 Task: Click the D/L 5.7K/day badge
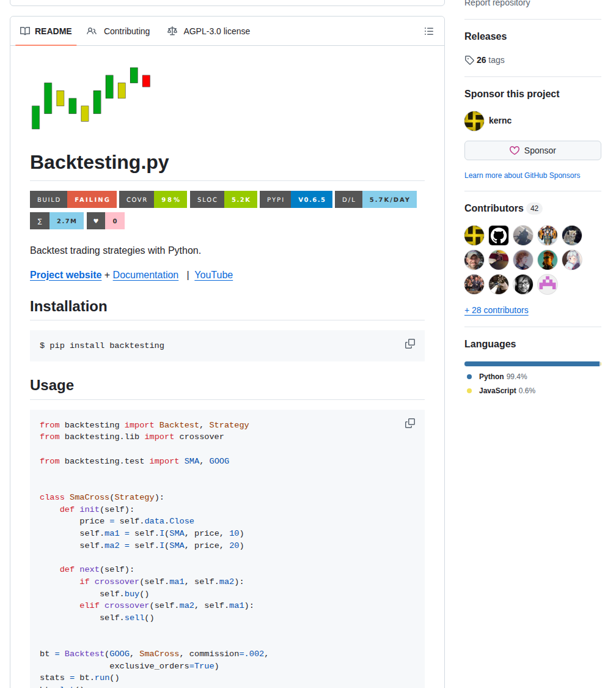click(376, 199)
